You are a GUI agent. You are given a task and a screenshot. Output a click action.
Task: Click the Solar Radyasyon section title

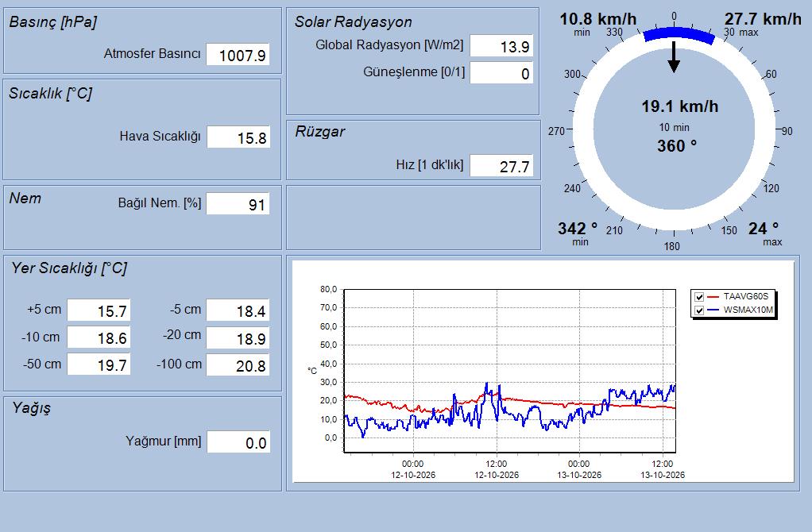pyautogui.click(x=354, y=21)
